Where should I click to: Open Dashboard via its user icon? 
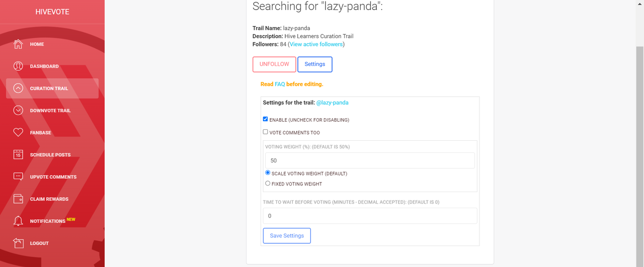pos(18,66)
